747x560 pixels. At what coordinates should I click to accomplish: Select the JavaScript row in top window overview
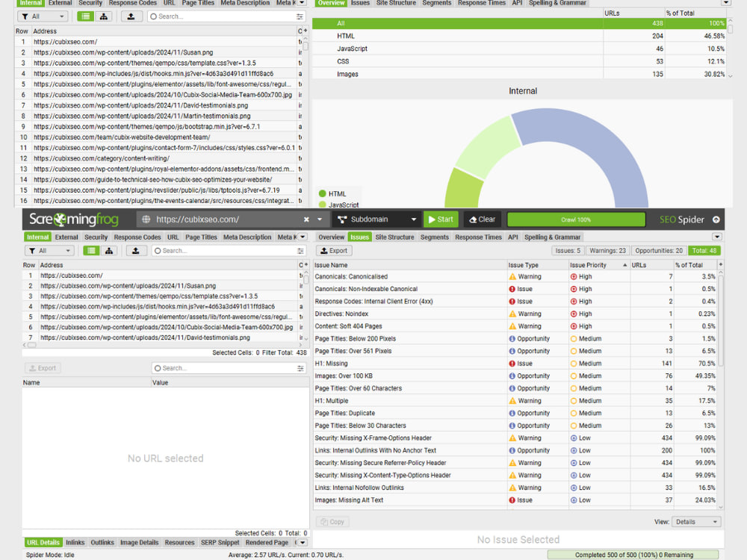519,49
